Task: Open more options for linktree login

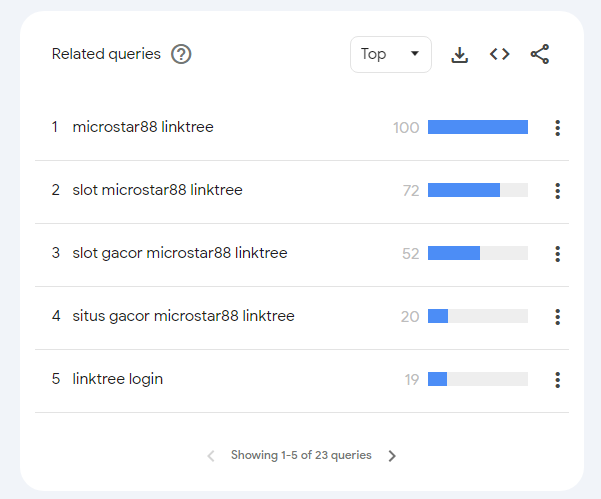Action: 557,379
